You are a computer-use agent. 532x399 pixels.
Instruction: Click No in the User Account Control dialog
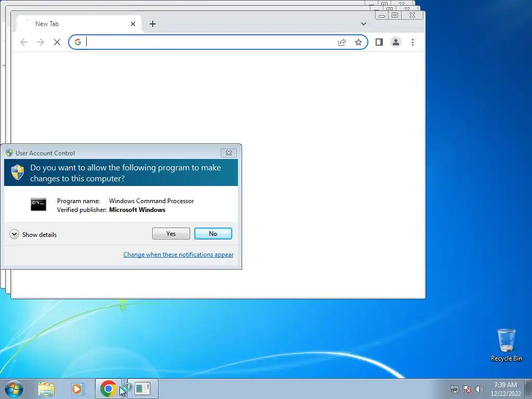[213, 233]
